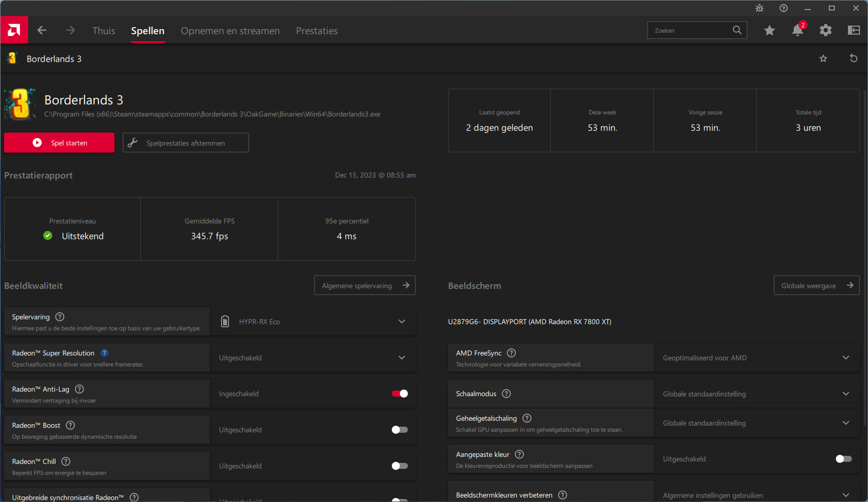Click Spelprestaties afstemmen button

186,143
